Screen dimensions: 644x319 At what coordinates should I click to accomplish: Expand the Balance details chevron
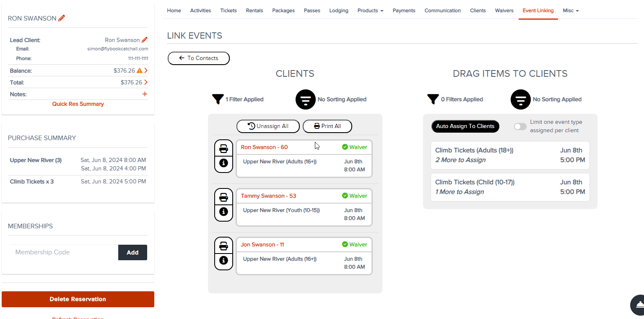146,71
